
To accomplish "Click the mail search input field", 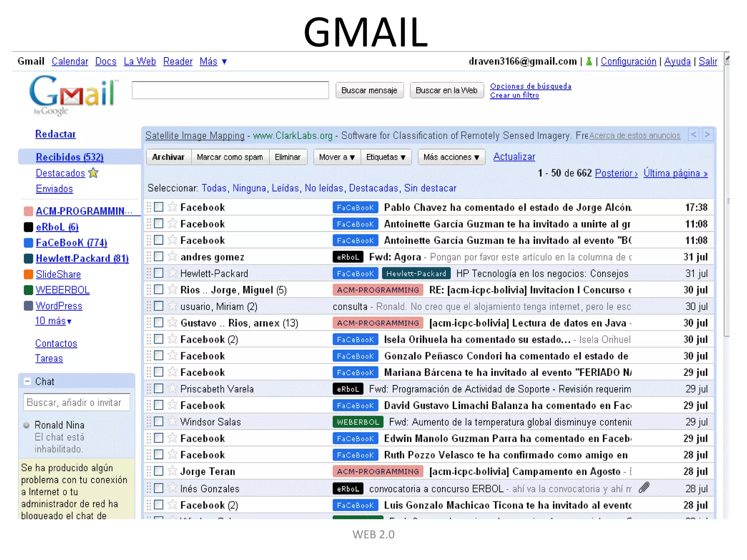I will click(230, 90).
